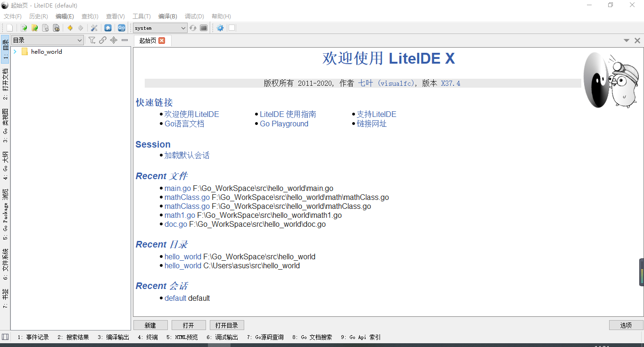644x347 pixels.
Task: Open recent file main.go link
Action: click(x=178, y=188)
